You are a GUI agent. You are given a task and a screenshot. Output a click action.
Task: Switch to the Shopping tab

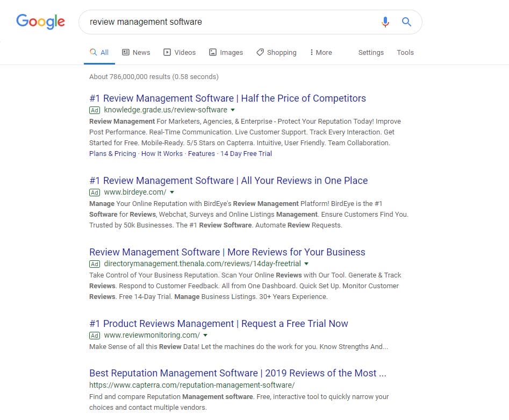coord(276,52)
